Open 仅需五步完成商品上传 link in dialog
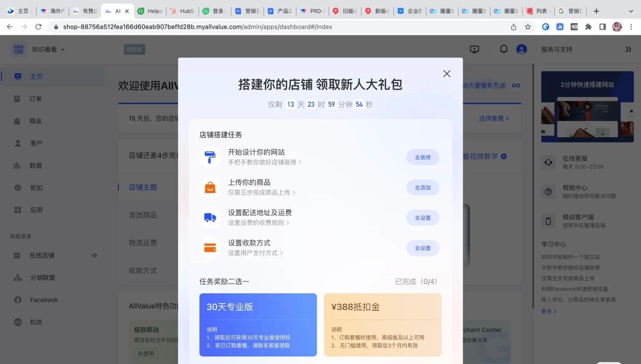 [x=262, y=192]
